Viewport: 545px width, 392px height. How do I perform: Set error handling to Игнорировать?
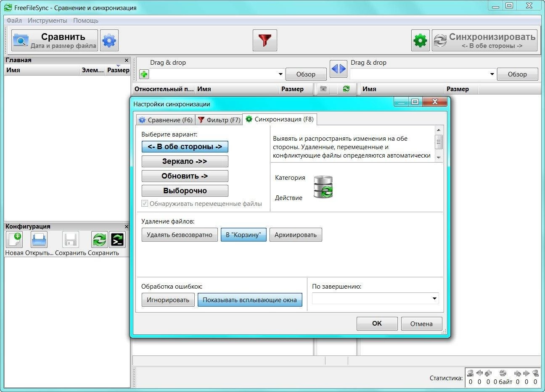click(x=168, y=300)
